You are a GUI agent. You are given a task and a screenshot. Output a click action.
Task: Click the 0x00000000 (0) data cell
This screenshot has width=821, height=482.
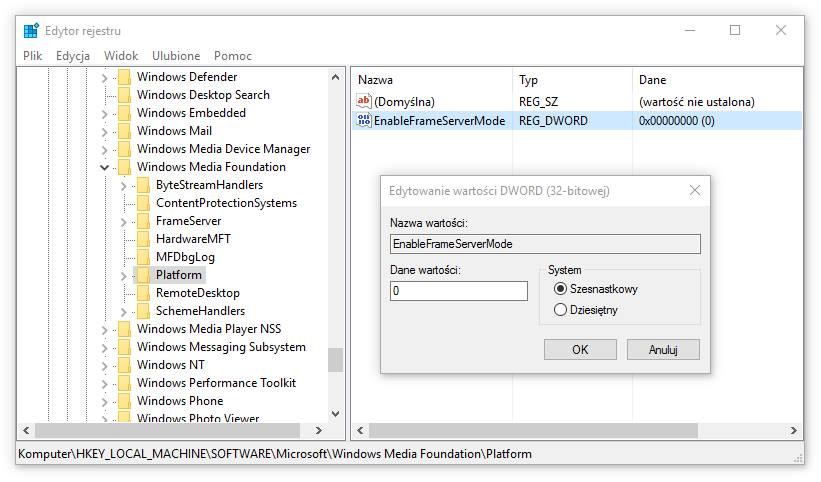pyautogui.click(x=676, y=121)
